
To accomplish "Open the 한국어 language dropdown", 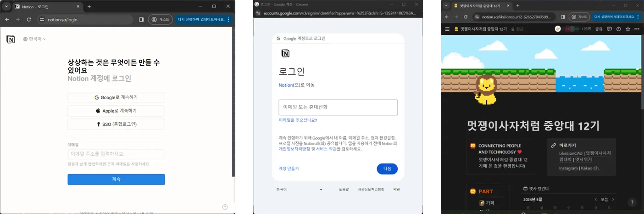I will pyautogui.click(x=34, y=39).
